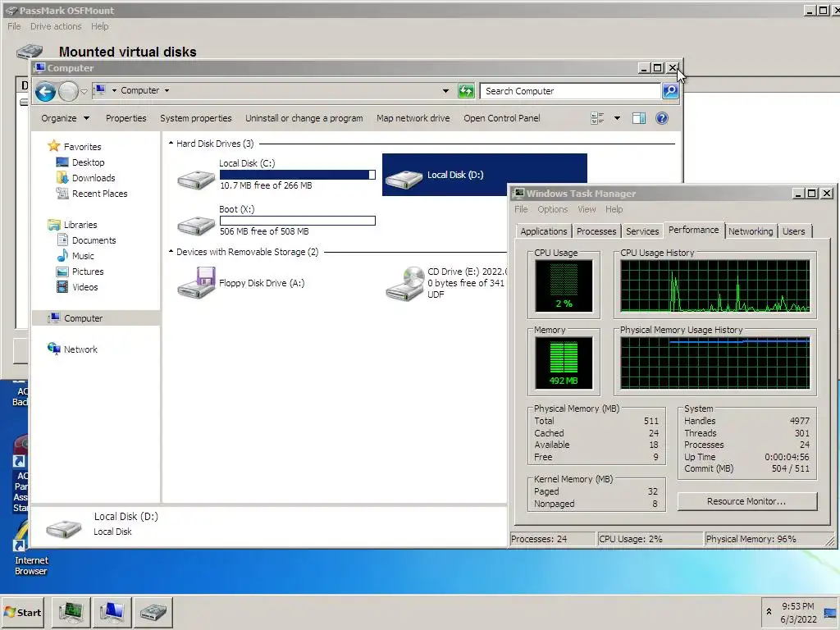Click the Resource Monitor button
Image resolution: width=840 pixels, height=630 pixels.
(746, 501)
